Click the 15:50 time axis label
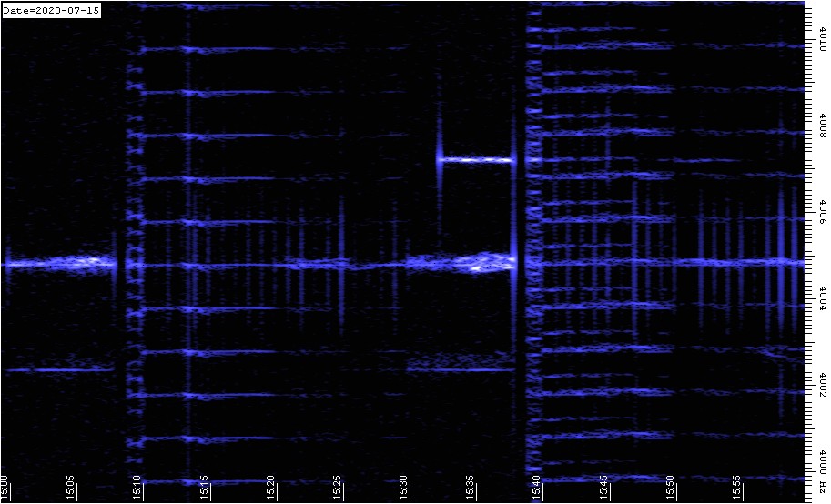The width and height of the screenshot is (831, 504). pos(670,486)
